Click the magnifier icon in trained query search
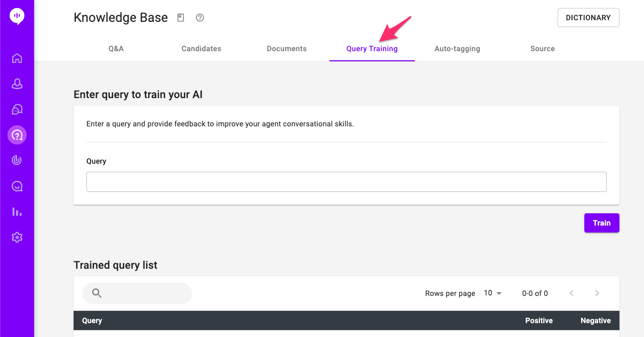The height and width of the screenshot is (337, 644). click(x=96, y=293)
